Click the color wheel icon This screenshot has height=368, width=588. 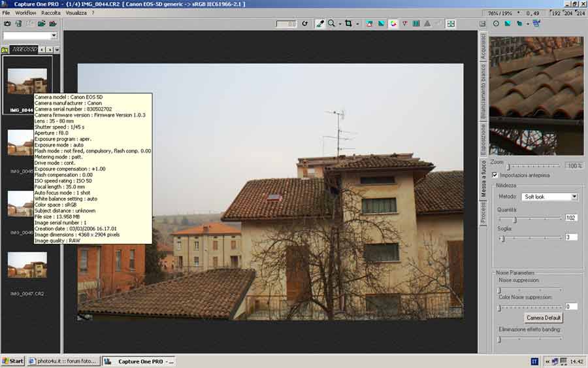click(393, 24)
